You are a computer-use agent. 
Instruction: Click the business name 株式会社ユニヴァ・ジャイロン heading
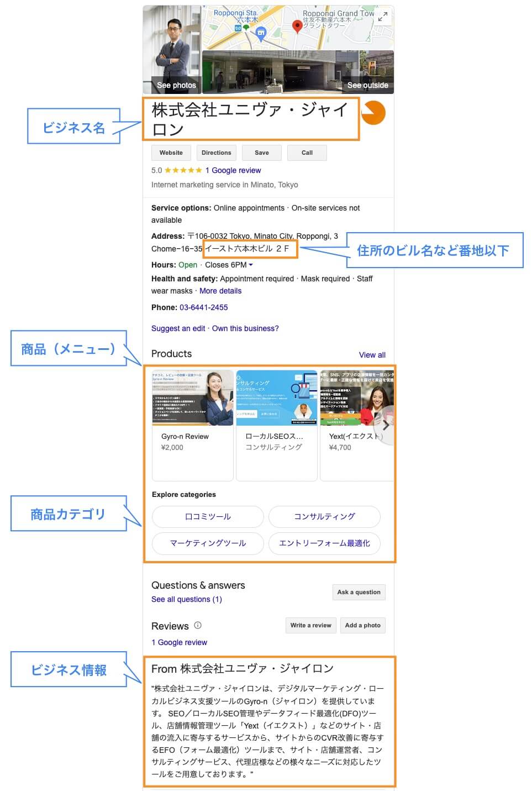(250, 119)
